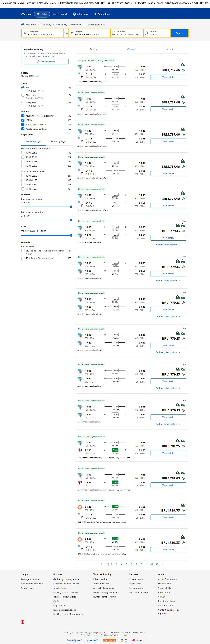Click the UK flag language icon in the footer

[22, 622]
